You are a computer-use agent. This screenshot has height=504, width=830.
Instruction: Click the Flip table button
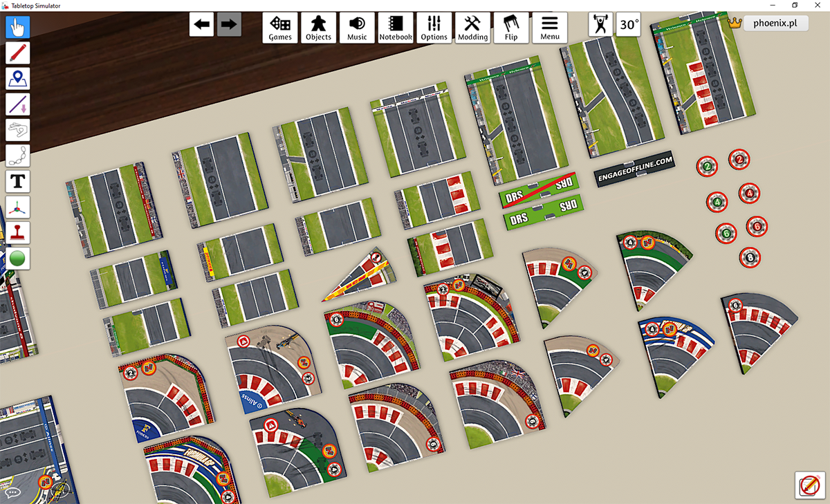pos(511,28)
